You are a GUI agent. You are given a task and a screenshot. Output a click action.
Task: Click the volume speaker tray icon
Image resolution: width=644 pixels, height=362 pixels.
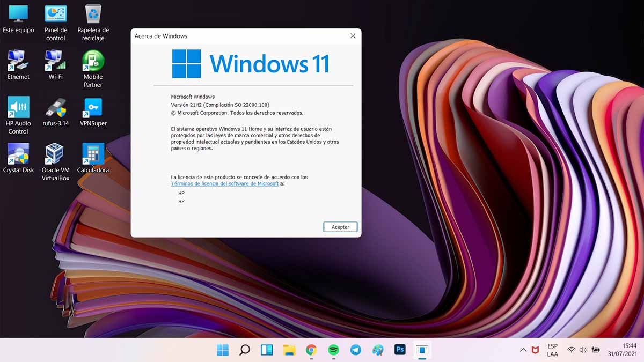583,350
